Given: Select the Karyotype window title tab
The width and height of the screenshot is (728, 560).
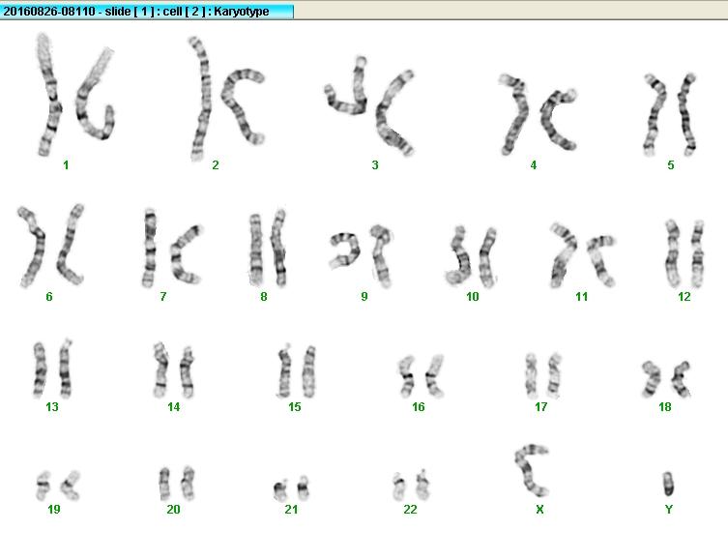Looking at the screenshot, I should pyautogui.click(x=147, y=12).
